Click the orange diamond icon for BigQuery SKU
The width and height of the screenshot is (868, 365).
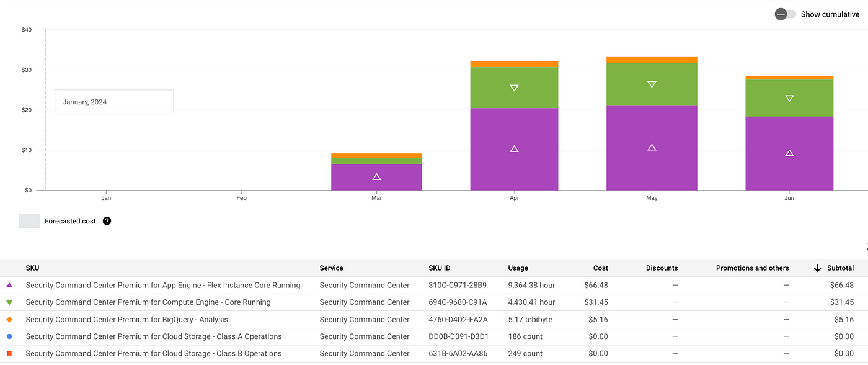[x=9, y=320]
